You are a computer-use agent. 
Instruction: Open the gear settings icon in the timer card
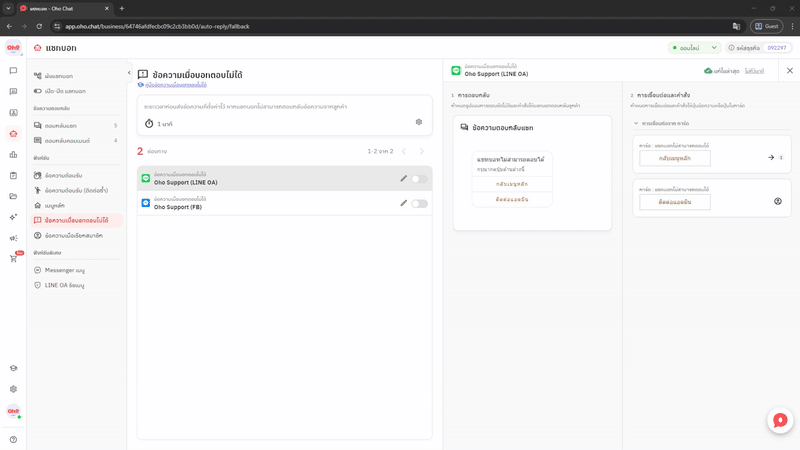[x=419, y=122]
